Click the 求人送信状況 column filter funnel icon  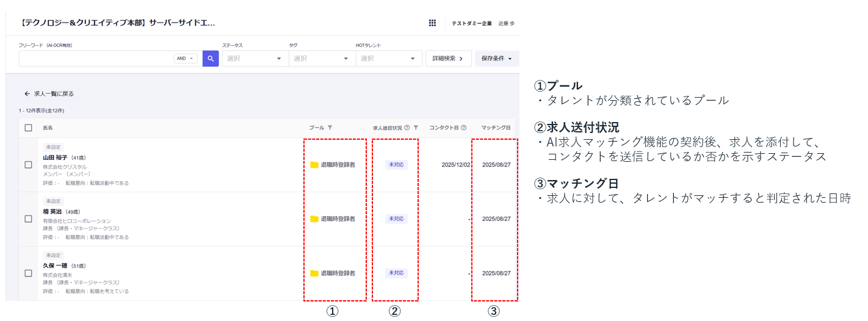point(416,128)
